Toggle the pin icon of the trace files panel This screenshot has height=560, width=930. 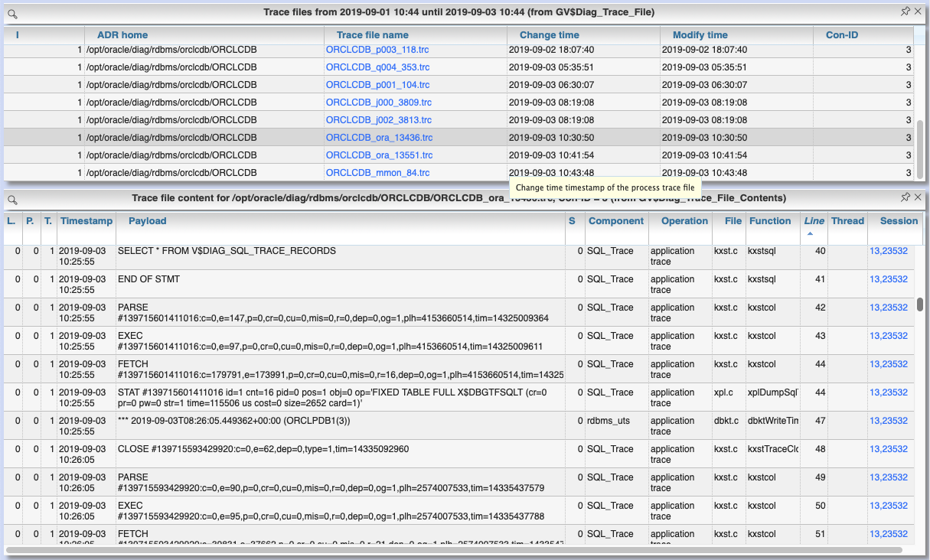click(905, 11)
